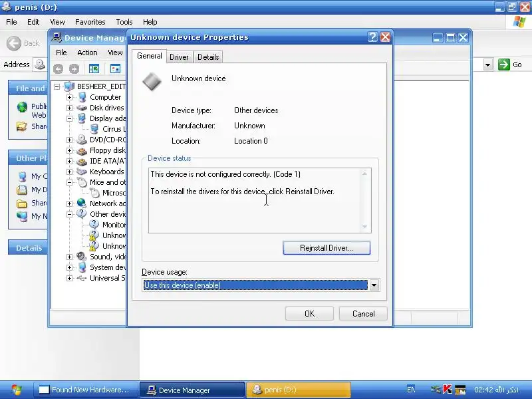
Task: Open View menu in Device Manager
Action: tap(115, 53)
